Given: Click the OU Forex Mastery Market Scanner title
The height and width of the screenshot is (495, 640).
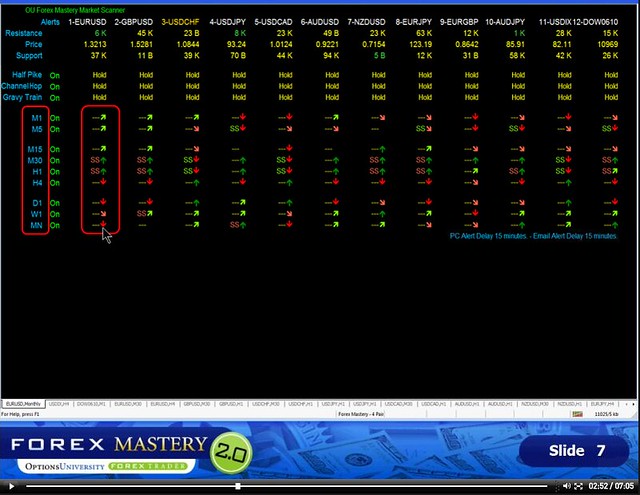Looking at the screenshot, I should tap(75, 10).
